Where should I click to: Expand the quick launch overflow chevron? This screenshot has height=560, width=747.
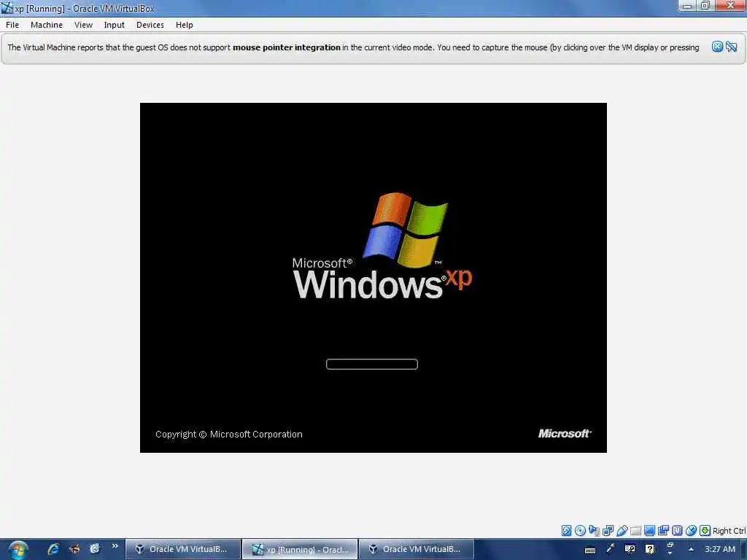coord(115,545)
